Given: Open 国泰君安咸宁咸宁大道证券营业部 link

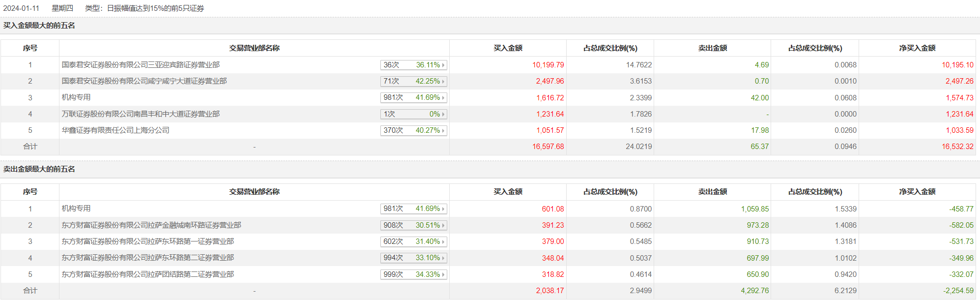Looking at the screenshot, I should [x=144, y=81].
